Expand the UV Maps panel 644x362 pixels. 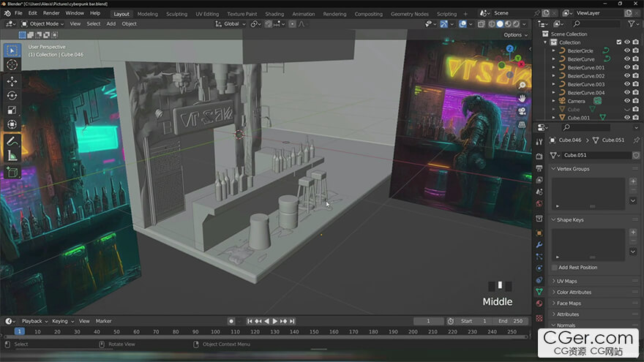(566, 281)
